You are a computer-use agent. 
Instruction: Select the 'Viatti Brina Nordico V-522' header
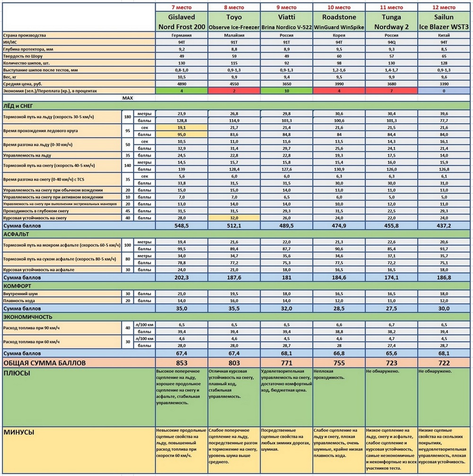click(x=287, y=22)
